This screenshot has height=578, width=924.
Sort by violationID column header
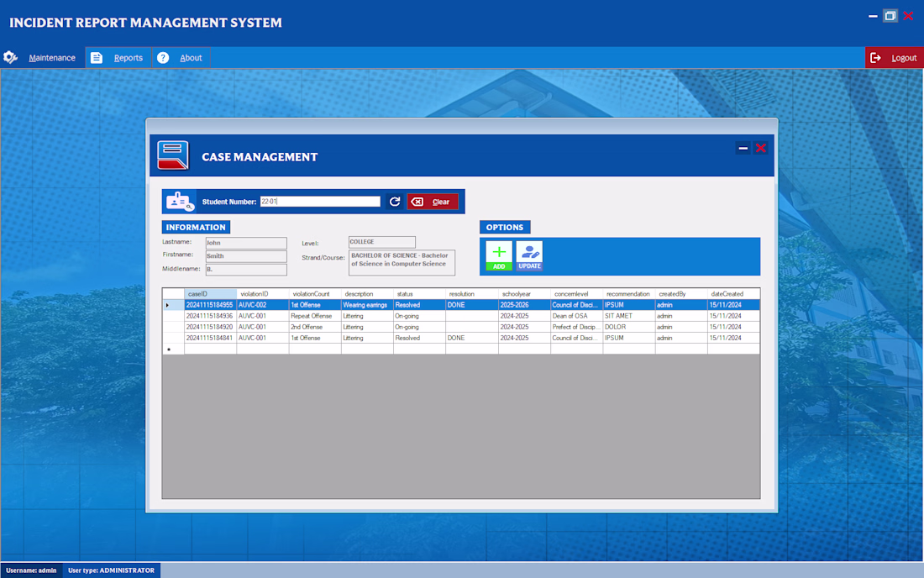point(263,293)
